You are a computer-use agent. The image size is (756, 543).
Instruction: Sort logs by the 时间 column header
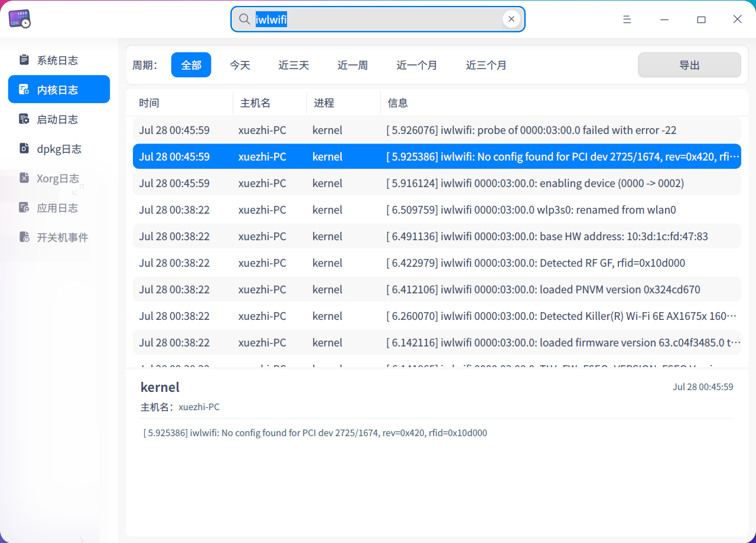[149, 103]
